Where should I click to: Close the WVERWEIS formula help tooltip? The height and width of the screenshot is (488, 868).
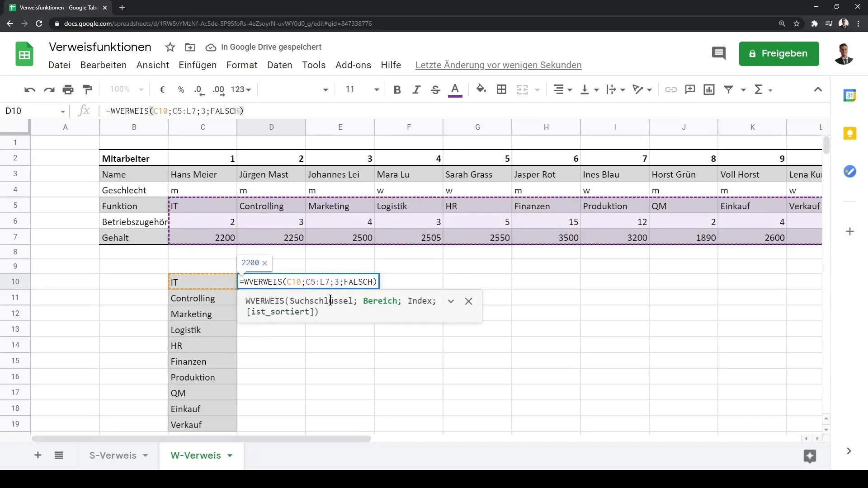coord(468,301)
